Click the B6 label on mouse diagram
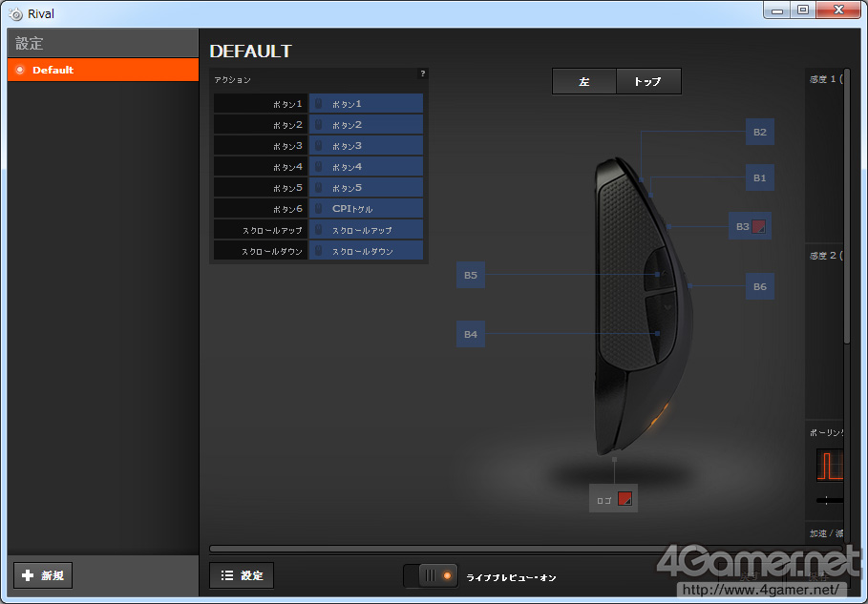The width and height of the screenshot is (868, 604). pyautogui.click(x=759, y=286)
